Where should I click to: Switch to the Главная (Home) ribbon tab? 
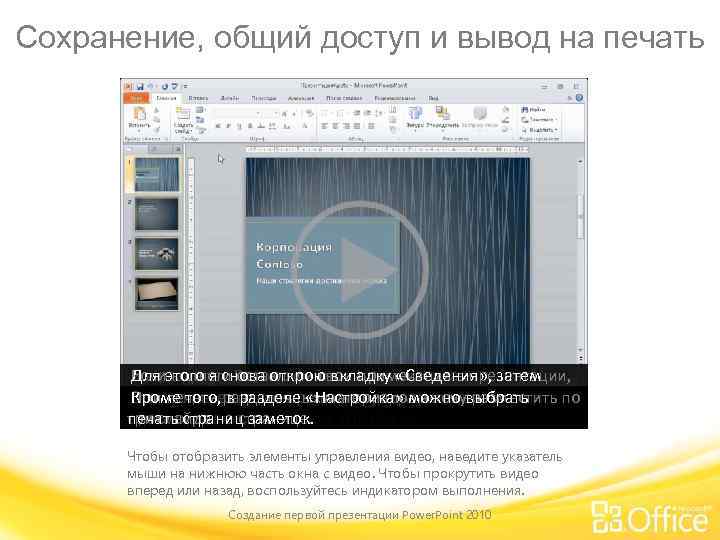click(166, 98)
